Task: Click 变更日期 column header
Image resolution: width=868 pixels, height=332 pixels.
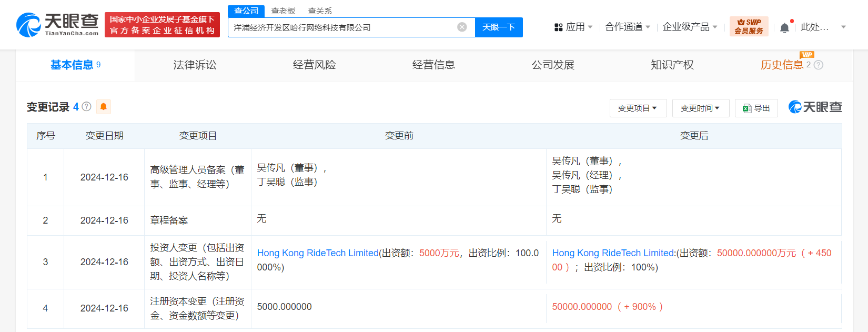Action: (104, 136)
